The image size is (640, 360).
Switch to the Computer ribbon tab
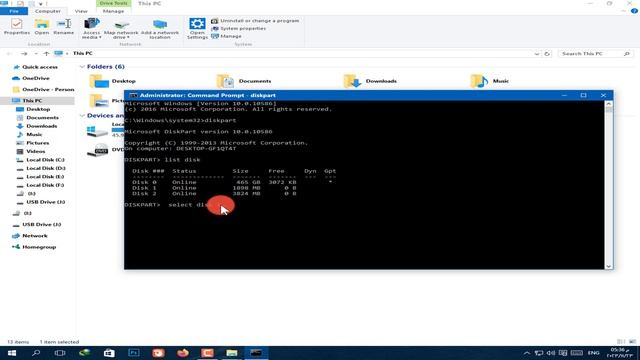click(48, 11)
